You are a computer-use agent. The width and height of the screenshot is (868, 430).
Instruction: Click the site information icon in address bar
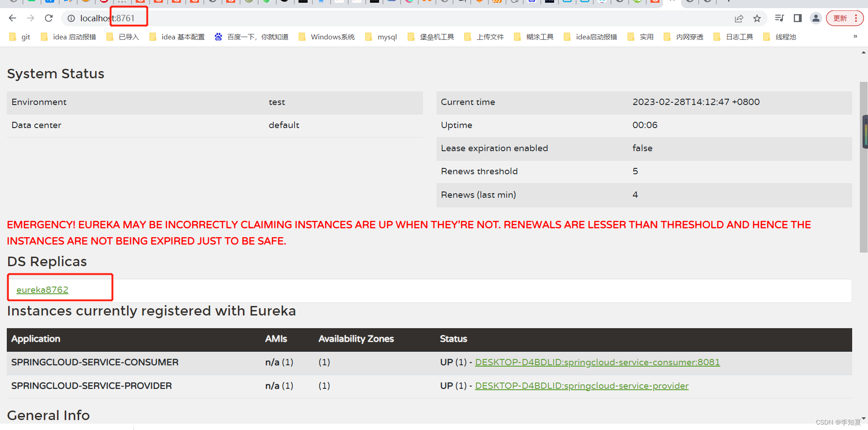tap(71, 18)
